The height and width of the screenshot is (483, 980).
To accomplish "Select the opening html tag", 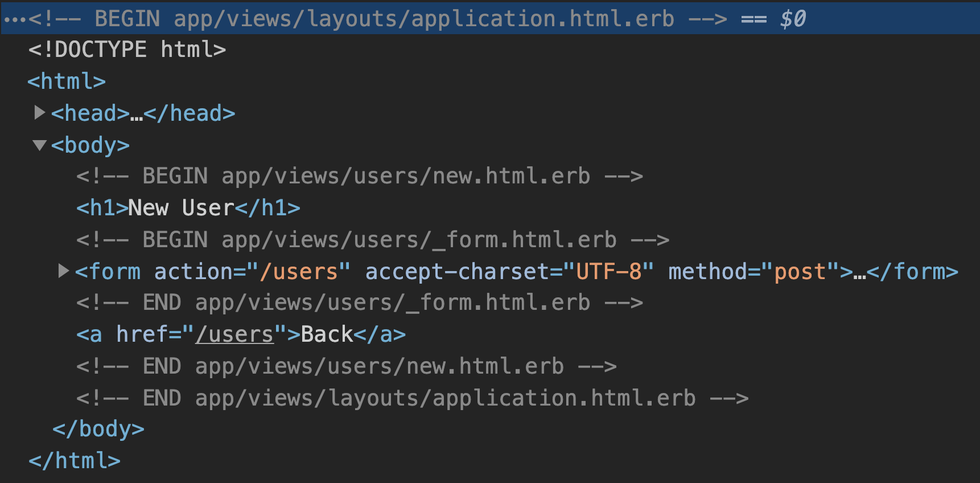I will (x=67, y=81).
